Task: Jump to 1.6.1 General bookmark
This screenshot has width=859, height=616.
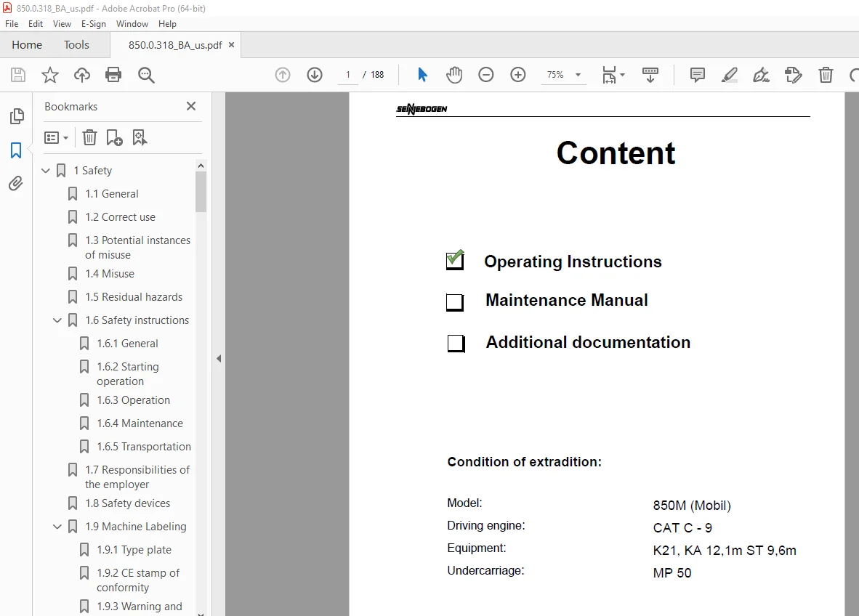Action: click(x=128, y=344)
